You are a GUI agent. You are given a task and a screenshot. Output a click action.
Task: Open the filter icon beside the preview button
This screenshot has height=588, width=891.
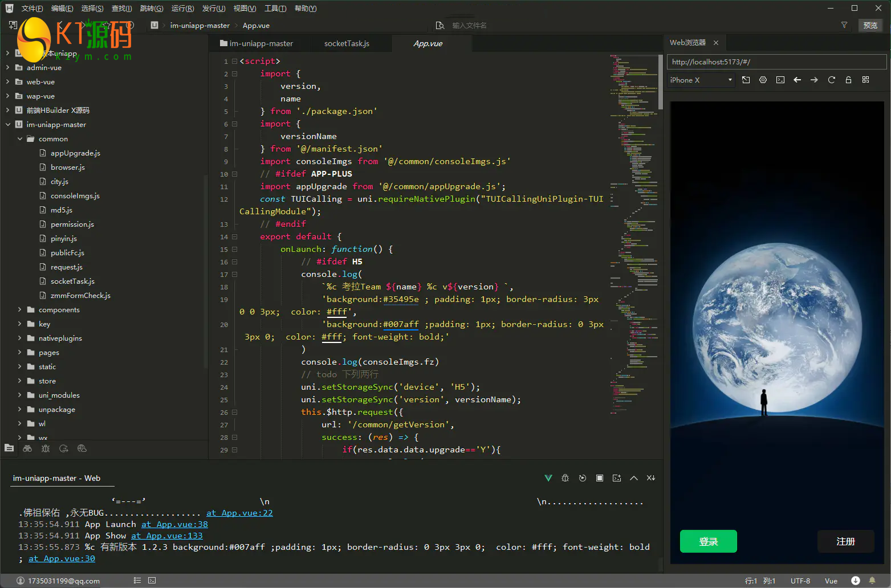coord(844,25)
